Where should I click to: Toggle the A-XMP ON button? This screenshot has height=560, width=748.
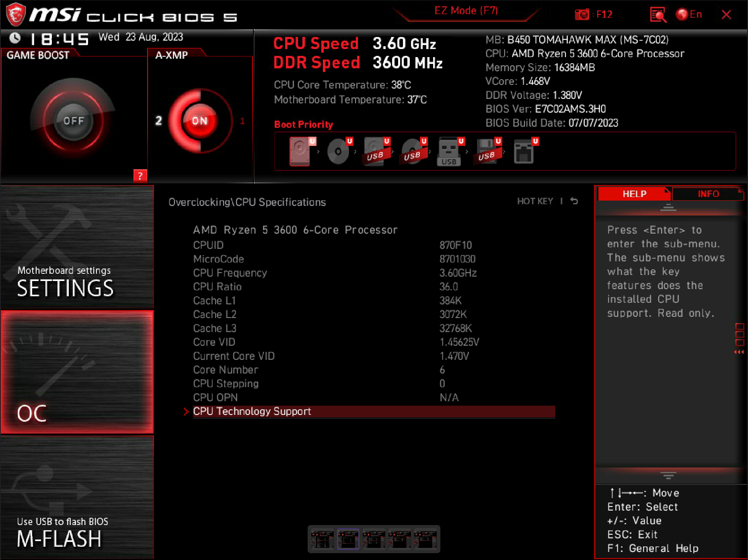(199, 121)
